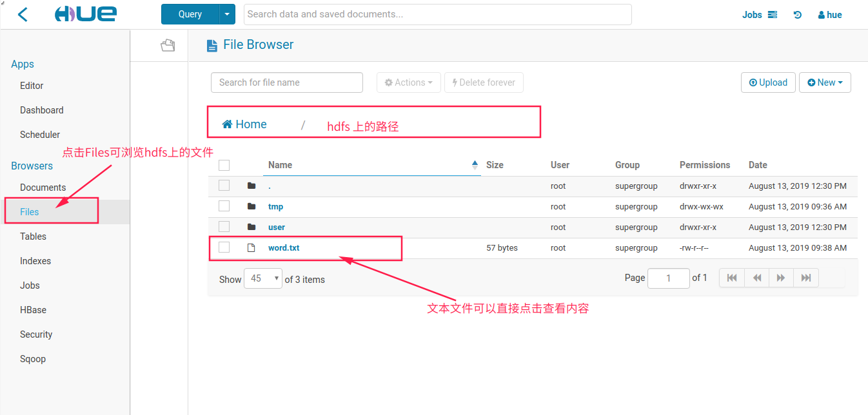Click the '-rw-r--r--' permissions cell
The image size is (868, 415).
tap(694, 248)
